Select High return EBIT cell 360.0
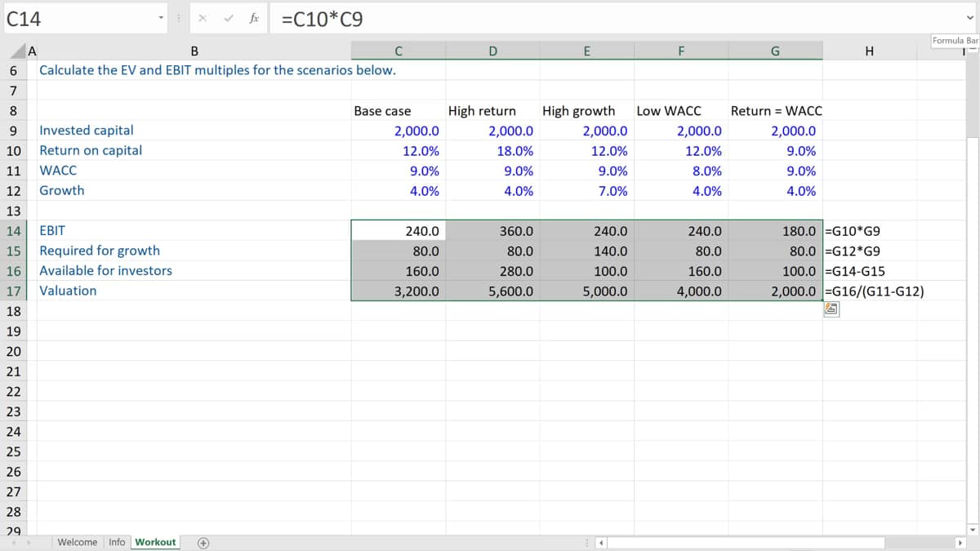980x551 pixels. click(x=492, y=231)
